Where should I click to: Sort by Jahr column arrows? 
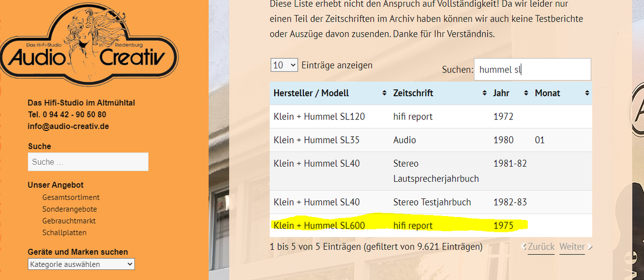pos(526,93)
